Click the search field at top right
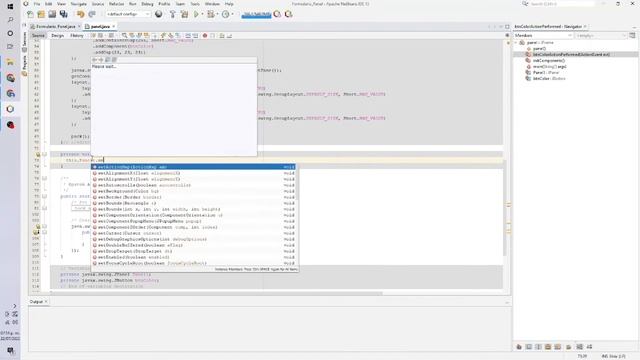 (x=562, y=4)
